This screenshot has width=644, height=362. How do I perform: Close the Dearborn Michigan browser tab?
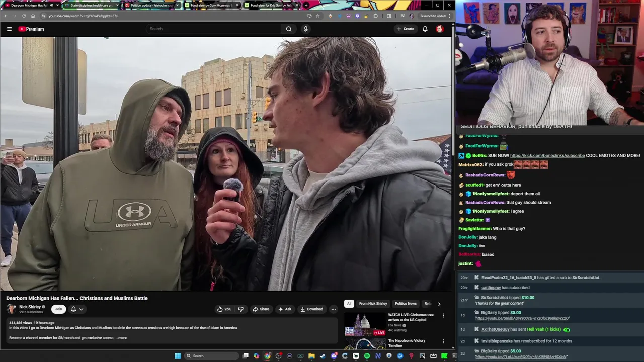pyautogui.click(x=57, y=5)
